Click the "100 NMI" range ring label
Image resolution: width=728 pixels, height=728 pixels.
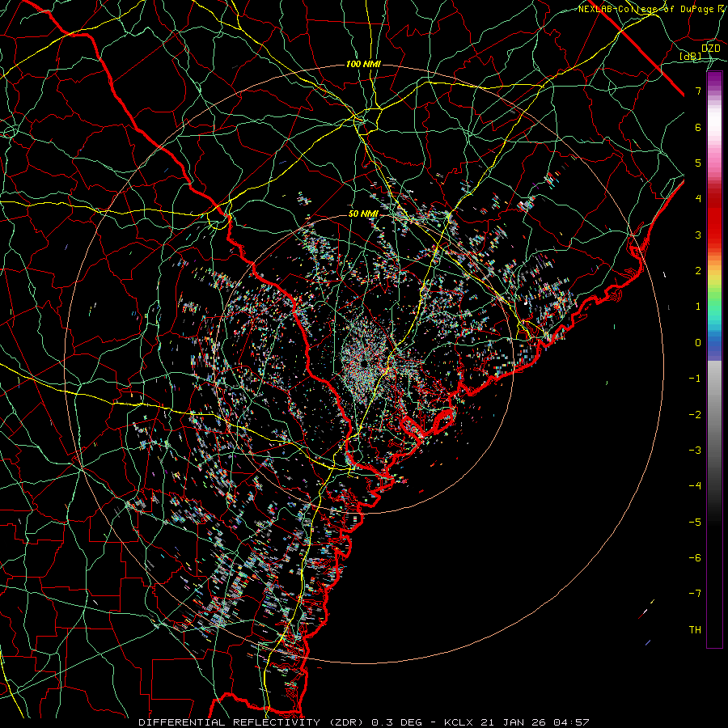click(x=363, y=64)
